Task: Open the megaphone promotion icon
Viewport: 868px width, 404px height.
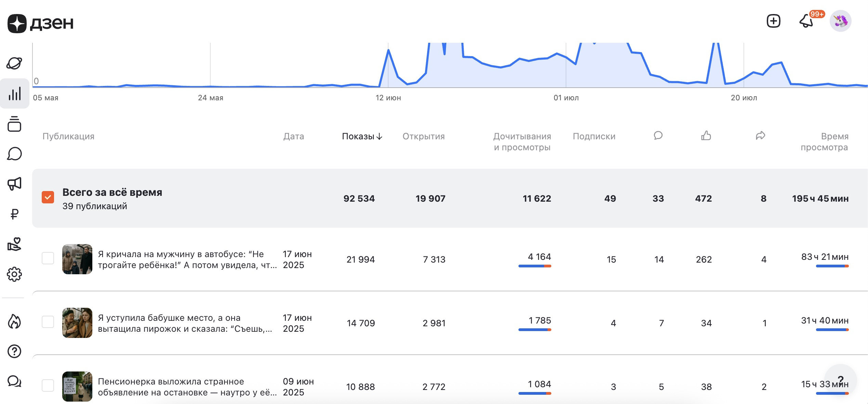Action: pos(14,184)
